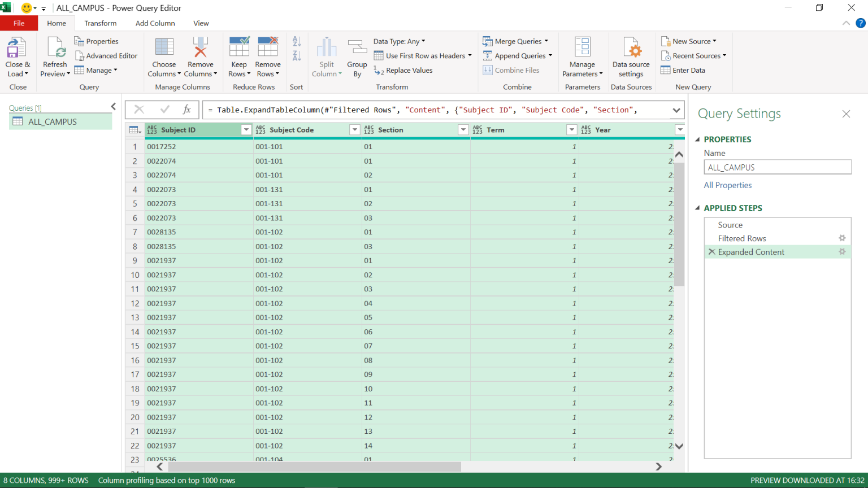This screenshot has height=488, width=868.
Task: Switch to the Transform ribbon tab
Action: pyautogui.click(x=100, y=23)
